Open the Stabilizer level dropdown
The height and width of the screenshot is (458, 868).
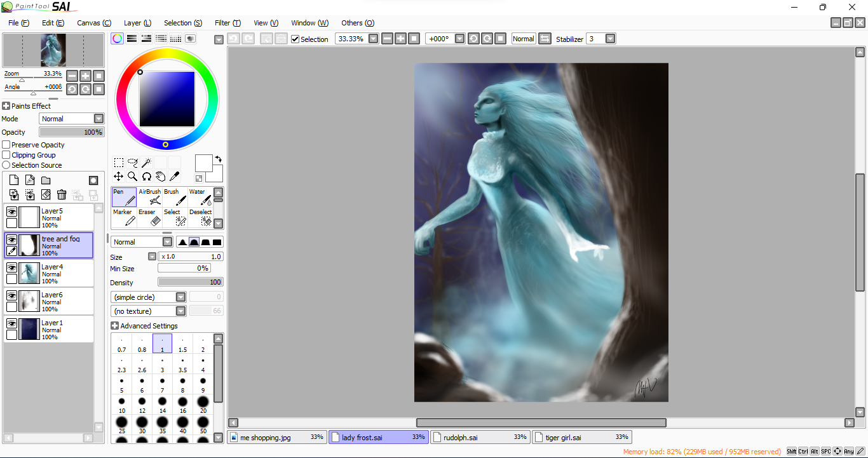611,39
